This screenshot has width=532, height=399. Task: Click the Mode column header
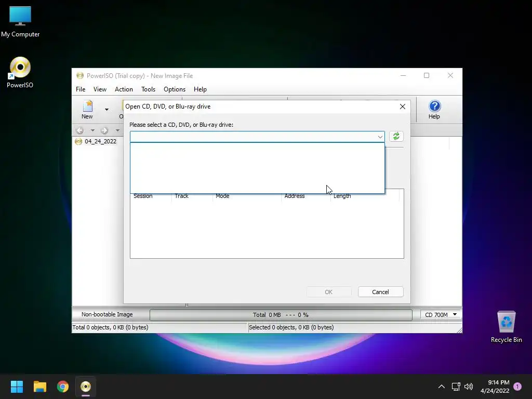[247, 196]
